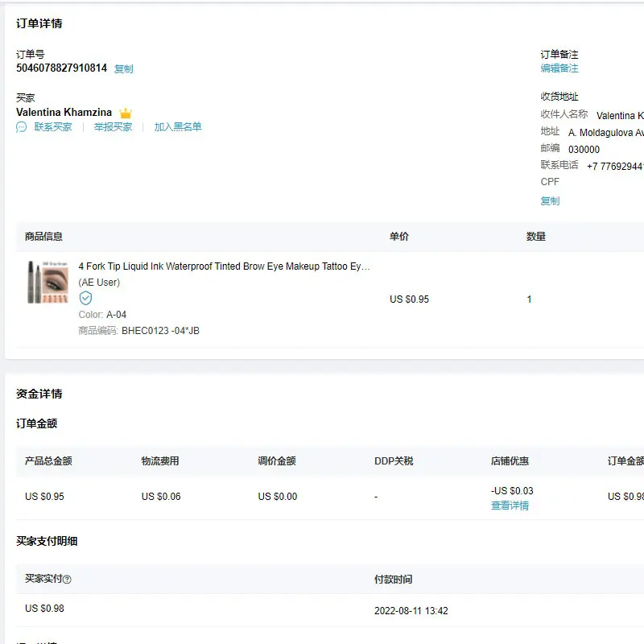This screenshot has height=644, width=644.
Task: Click the blue shield icon under AE User
Action: 85,298
